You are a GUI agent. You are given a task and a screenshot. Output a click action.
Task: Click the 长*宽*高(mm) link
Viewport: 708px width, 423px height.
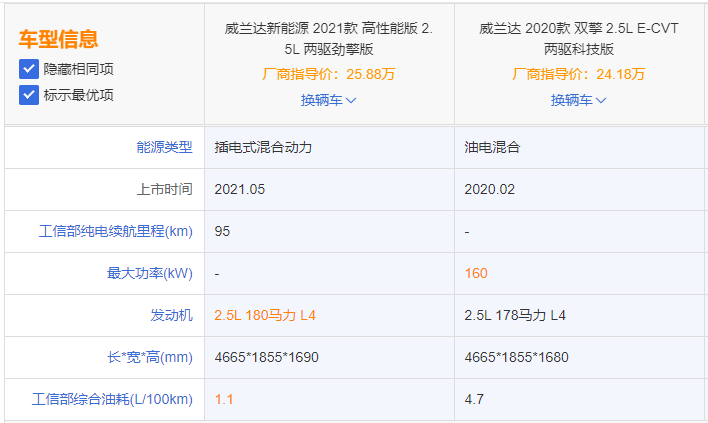point(149,357)
